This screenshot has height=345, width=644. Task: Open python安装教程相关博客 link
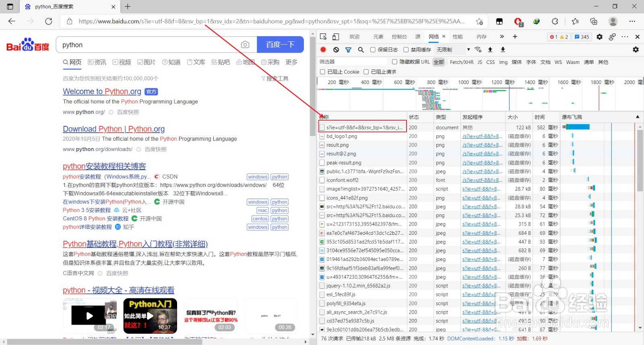click(x=104, y=166)
